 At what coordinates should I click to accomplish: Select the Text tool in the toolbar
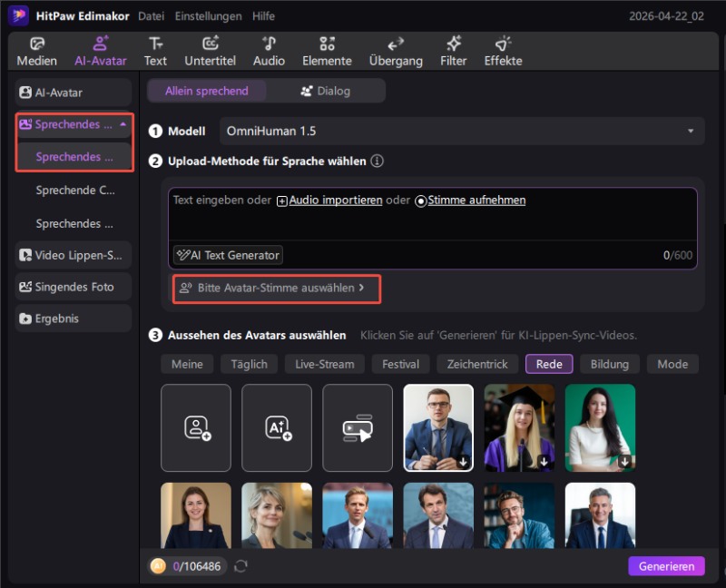[x=155, y=51]
